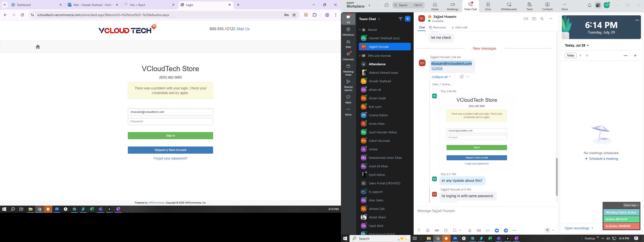
Task: Add a reaction to Sajjad's message
Action: coord(461,77)
